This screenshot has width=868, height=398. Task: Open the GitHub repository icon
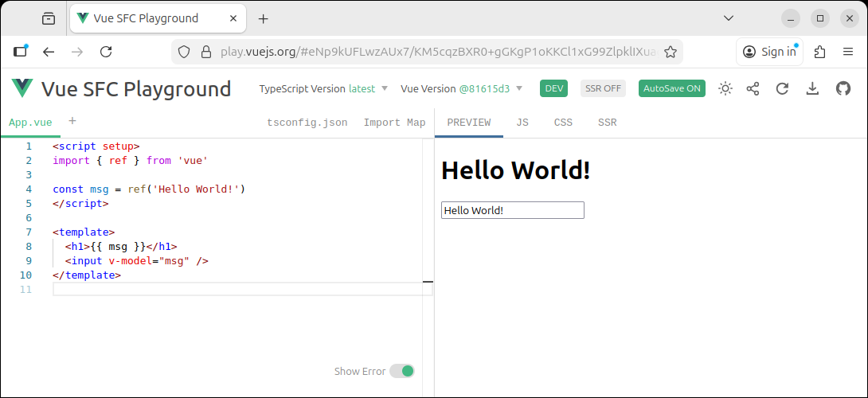pos(843,88)
